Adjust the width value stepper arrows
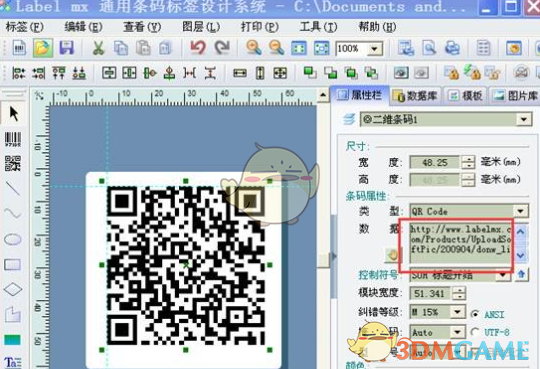 [x=468, y=162]
